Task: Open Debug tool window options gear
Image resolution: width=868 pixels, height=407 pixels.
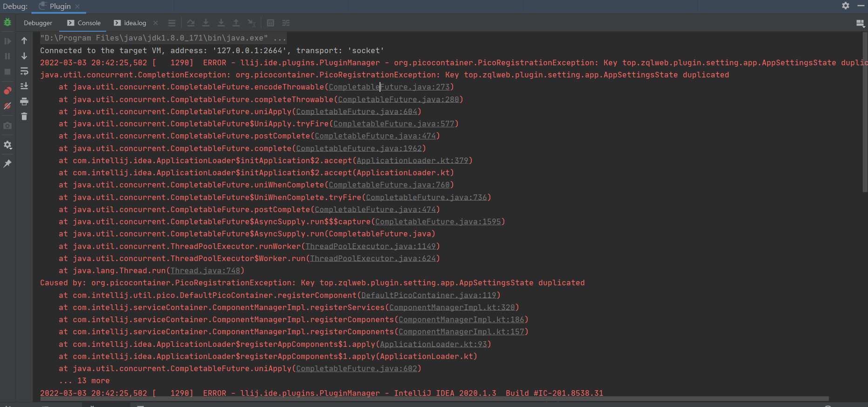Action: (846, 6)
